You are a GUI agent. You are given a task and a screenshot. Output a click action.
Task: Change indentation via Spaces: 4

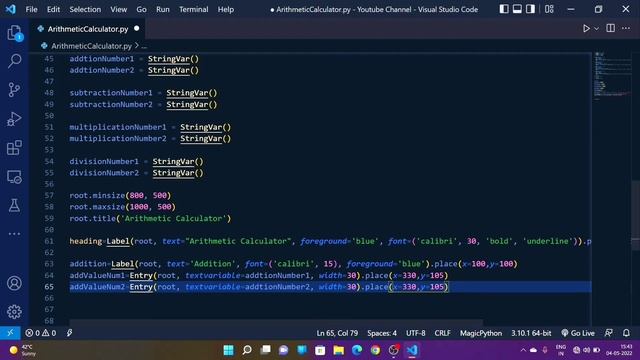[x=382, y=333]
